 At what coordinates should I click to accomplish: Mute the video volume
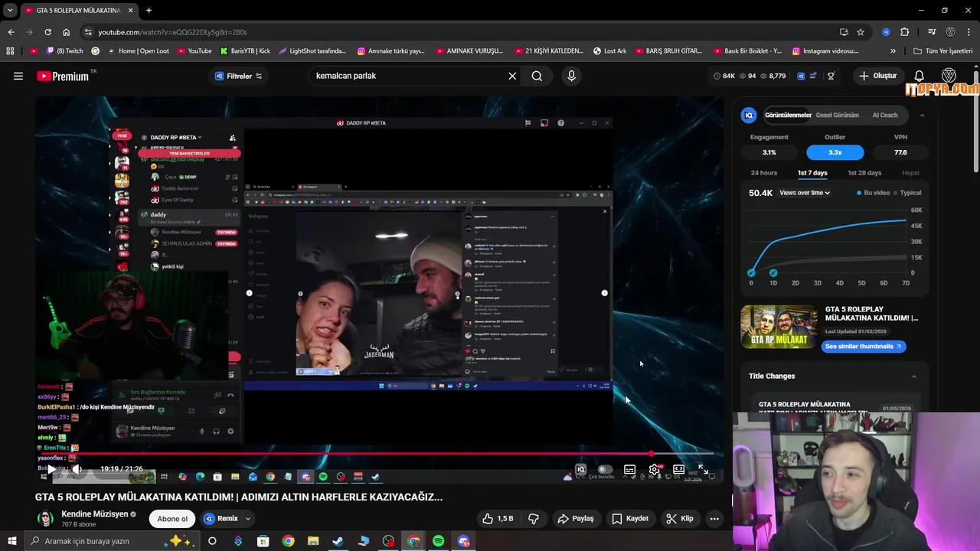pyautogui.click(x=77, y=469)
